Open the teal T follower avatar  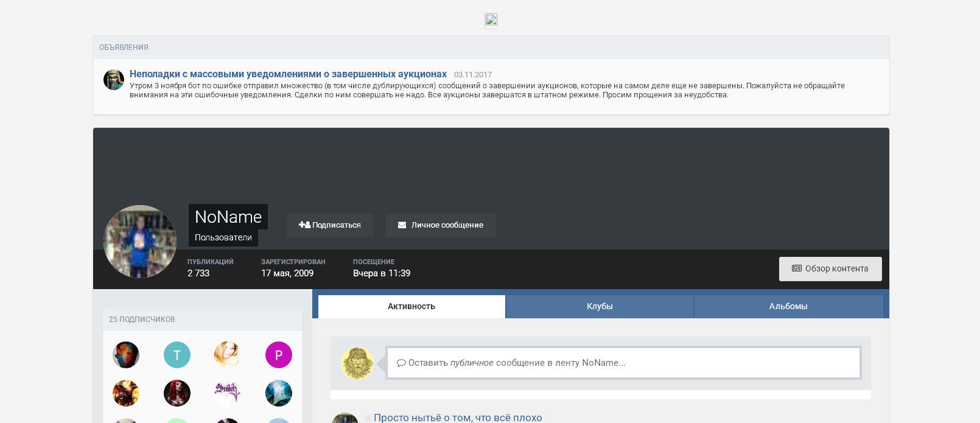(177, 355)
